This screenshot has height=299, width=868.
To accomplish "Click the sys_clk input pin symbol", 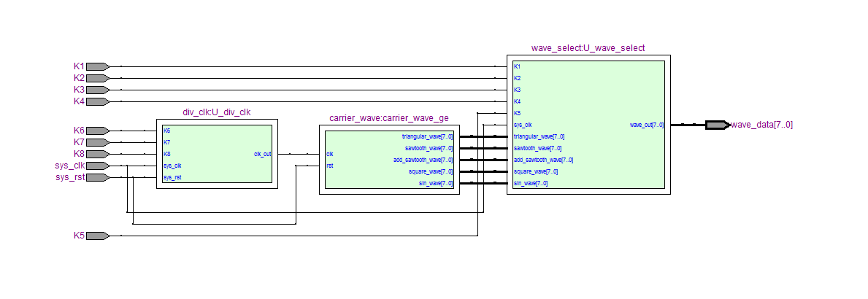I will 97,166.
